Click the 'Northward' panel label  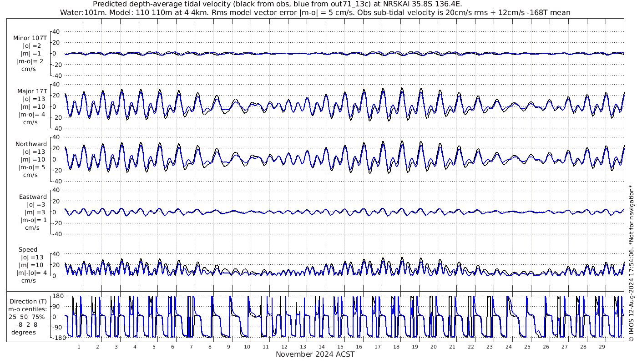[31, 144]
